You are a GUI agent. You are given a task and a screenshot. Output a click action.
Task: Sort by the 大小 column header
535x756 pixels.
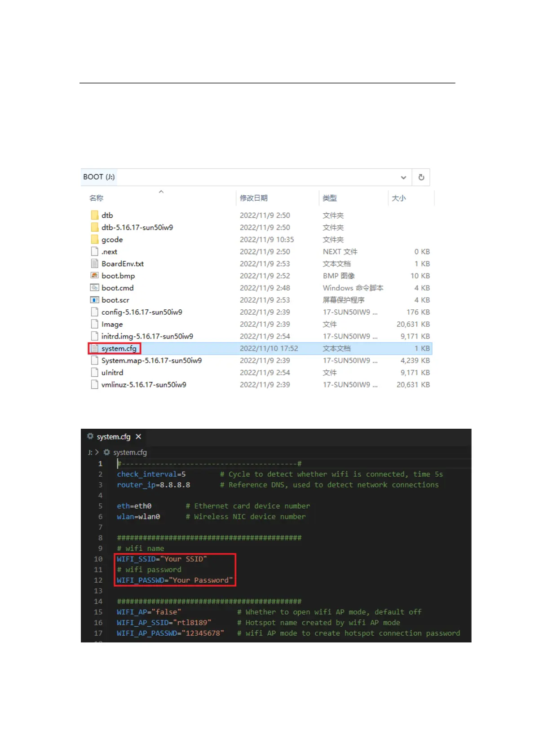pyautogui.click(x=398, y=198)
